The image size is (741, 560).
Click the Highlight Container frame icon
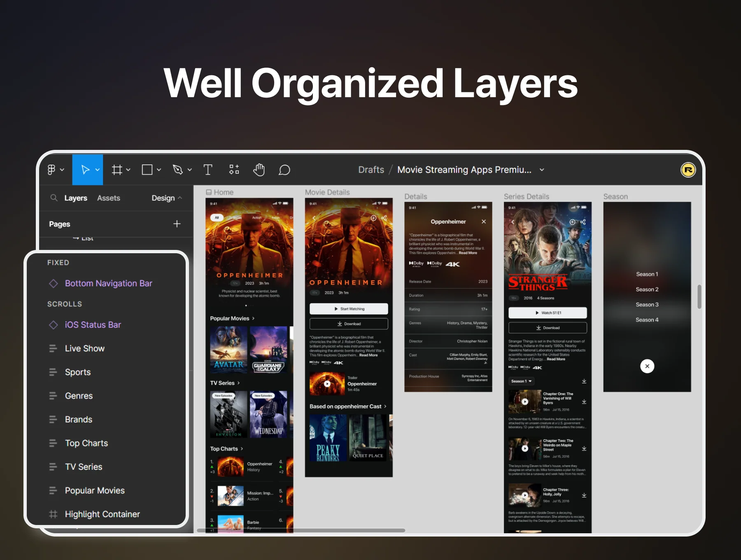coord(53,514)
